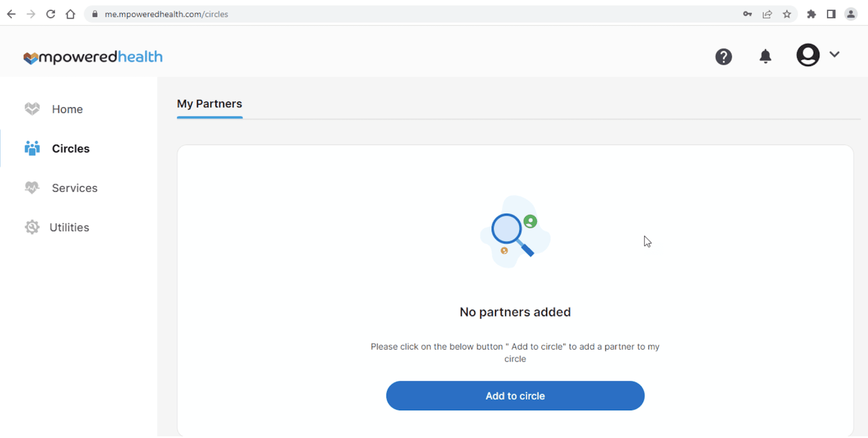Open the profile avatar icon
Viewport: 868px width, 438px height.
(x=808, y=54)
